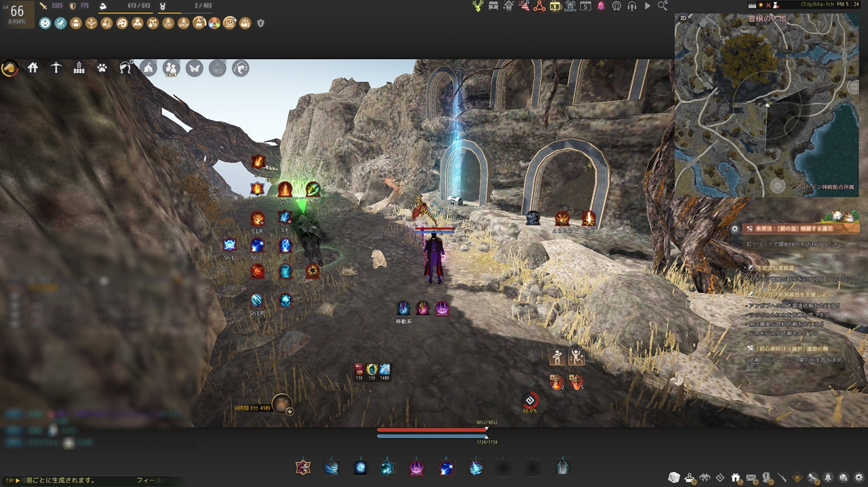Click the play triangle button

(648, 6)
